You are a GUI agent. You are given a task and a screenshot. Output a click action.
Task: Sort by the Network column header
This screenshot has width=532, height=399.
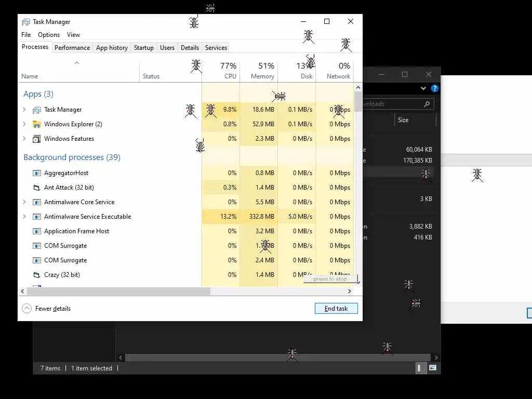pos(335,71)
